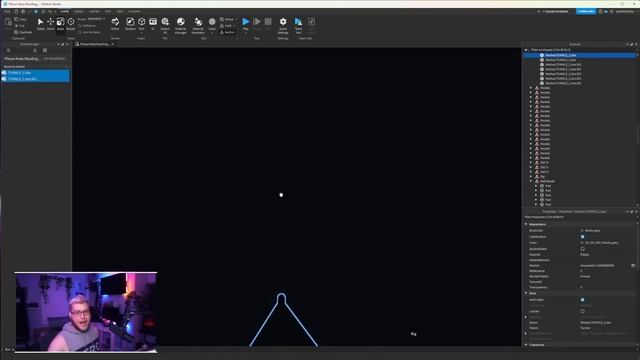
Task: Open the FILE menu
Action: (7, 11)
